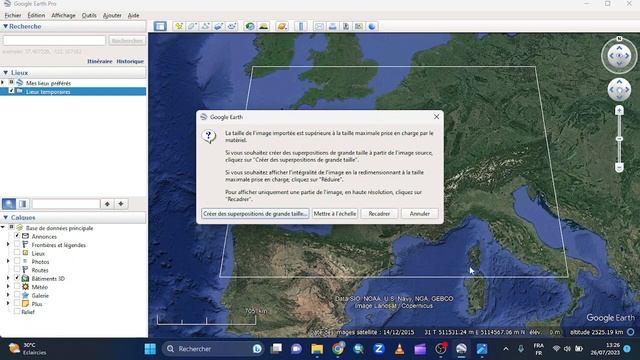Screen dimensions: 640x360
Task: Click the zoom slider handle
Action: [619, 139]
